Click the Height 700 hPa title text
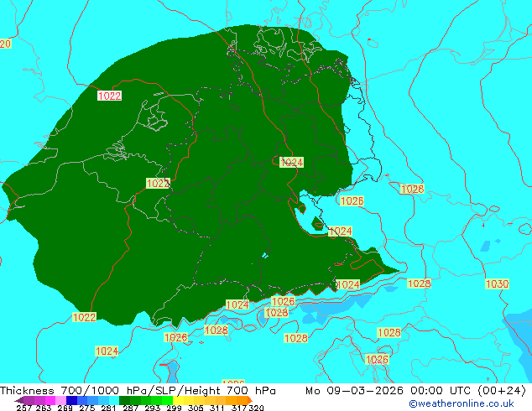Viewport: 532px width, 411px height. coord(231,391)
